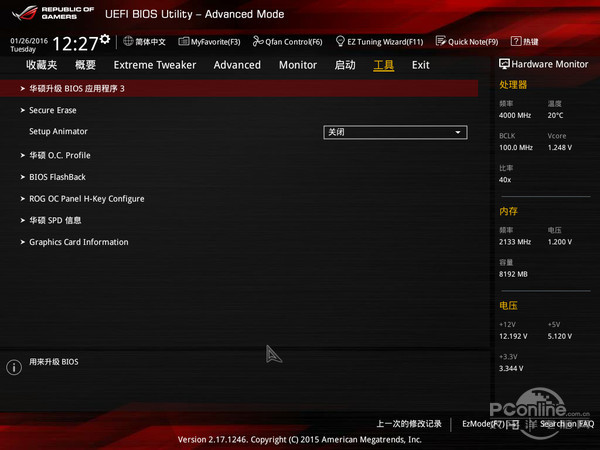The height and width of the screenshot is (450, 600).
Task: Click the Quick Note notepad icon
Action: click(x=440, y=41)
